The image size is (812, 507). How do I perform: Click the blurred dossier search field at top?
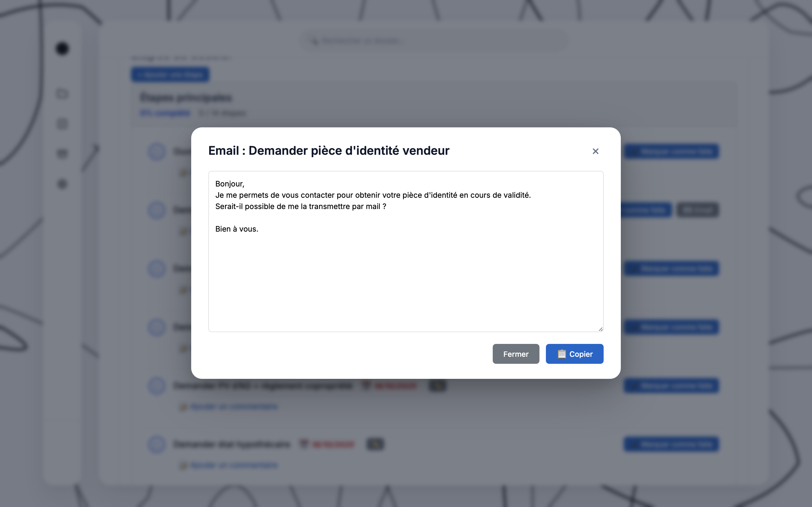pos(434,41)
